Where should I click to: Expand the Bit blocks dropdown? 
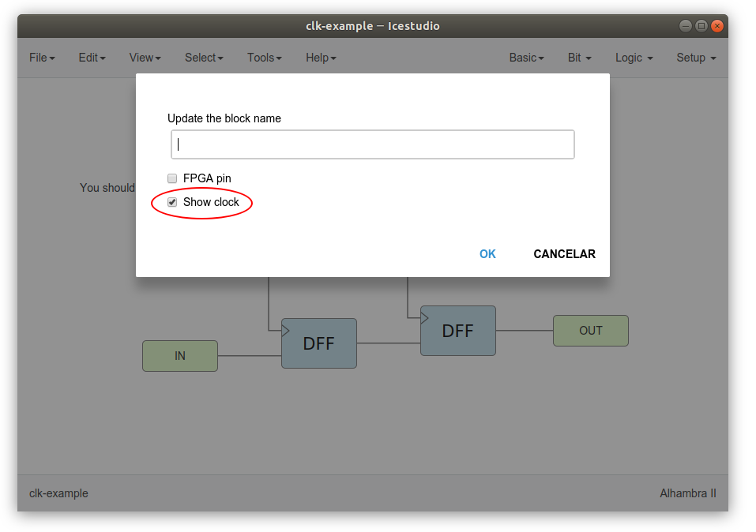[579, 57]
